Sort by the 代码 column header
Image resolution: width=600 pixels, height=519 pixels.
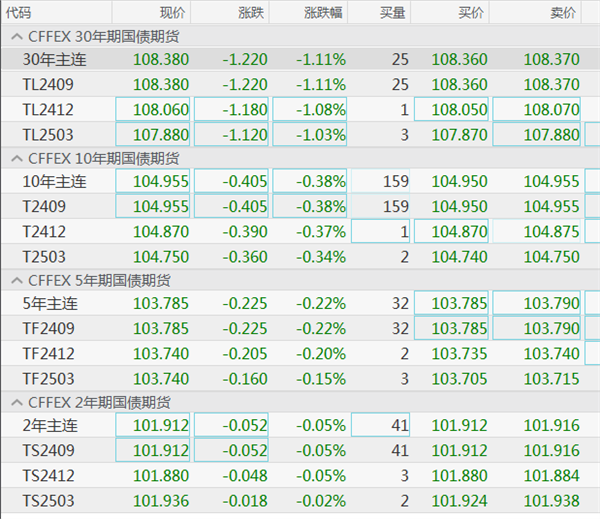point(18,13)
